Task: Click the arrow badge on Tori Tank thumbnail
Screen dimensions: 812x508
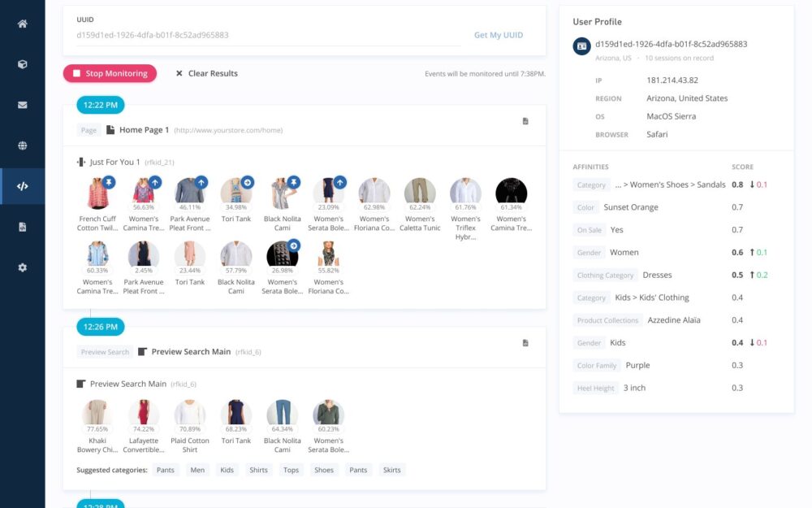Action: tap(248, 182)
